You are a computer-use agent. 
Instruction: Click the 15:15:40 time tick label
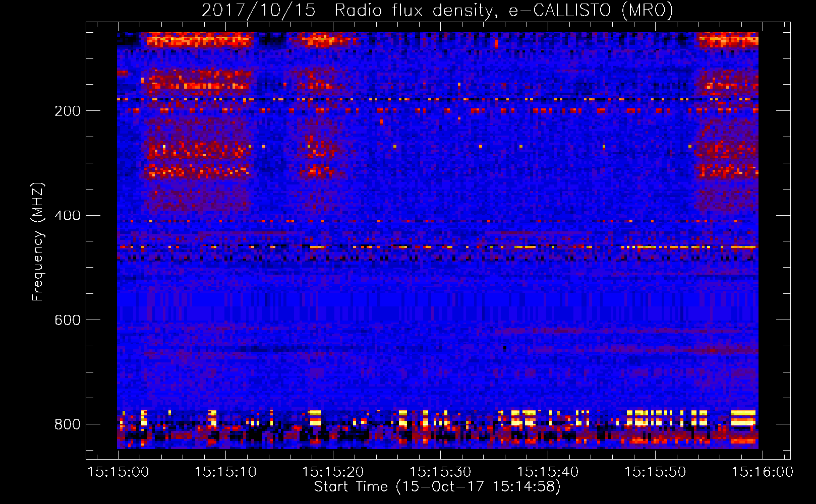click(548, 472)
